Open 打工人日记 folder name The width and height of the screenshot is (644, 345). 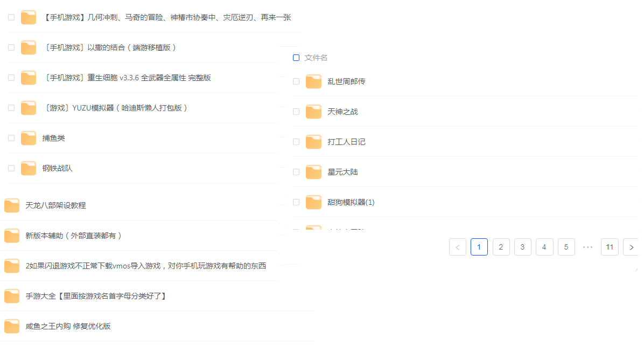pos(347,142)
